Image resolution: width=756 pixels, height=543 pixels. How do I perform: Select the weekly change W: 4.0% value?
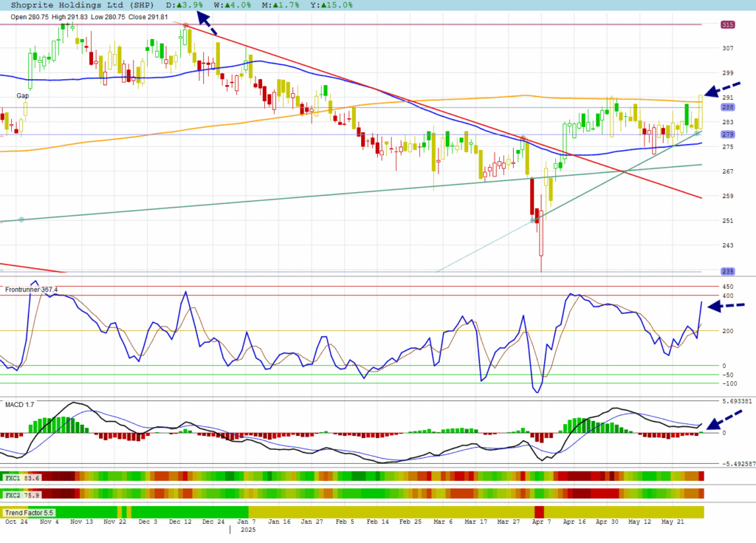coord(233,5)
